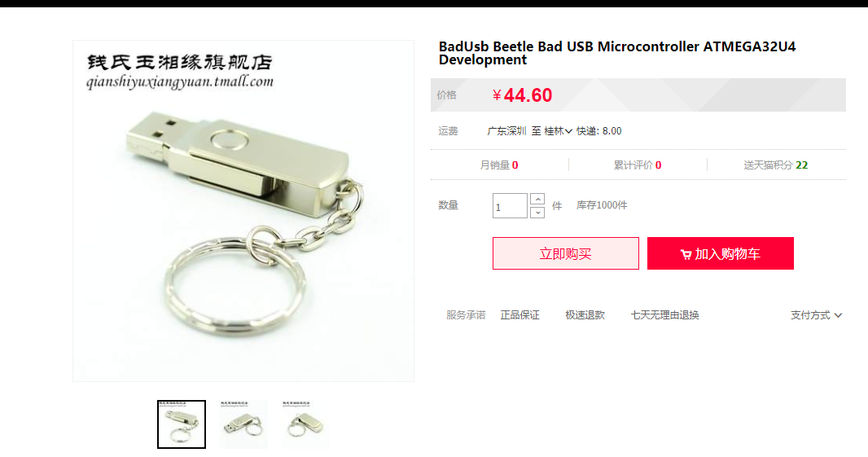This screenshot has width=868, height=457.
Task: Click the 加入购物车 add to cart button
Action: pyautogui.click(x=720, y=253)
